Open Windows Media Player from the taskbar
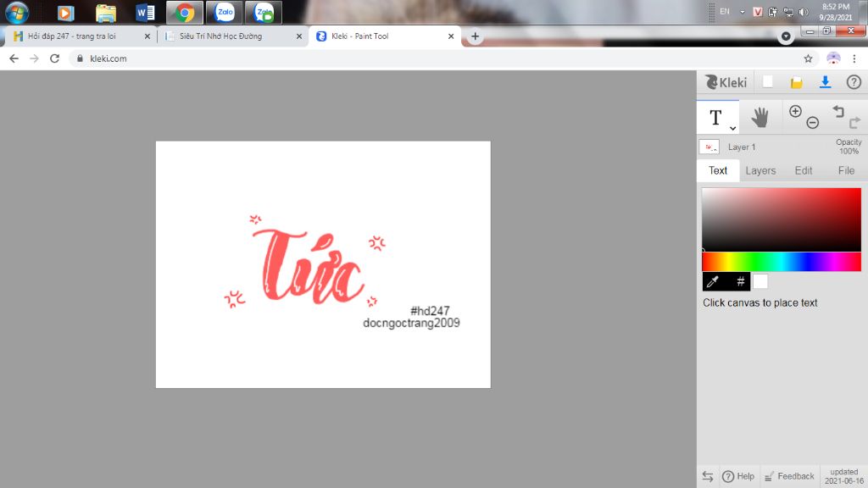The height and width of the screenshot is (488, 868). click(x=65, y=12)
